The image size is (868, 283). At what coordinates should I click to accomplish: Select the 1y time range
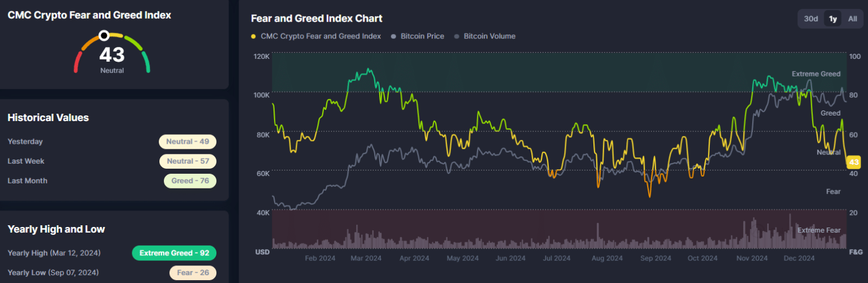(x=833, y=19)
